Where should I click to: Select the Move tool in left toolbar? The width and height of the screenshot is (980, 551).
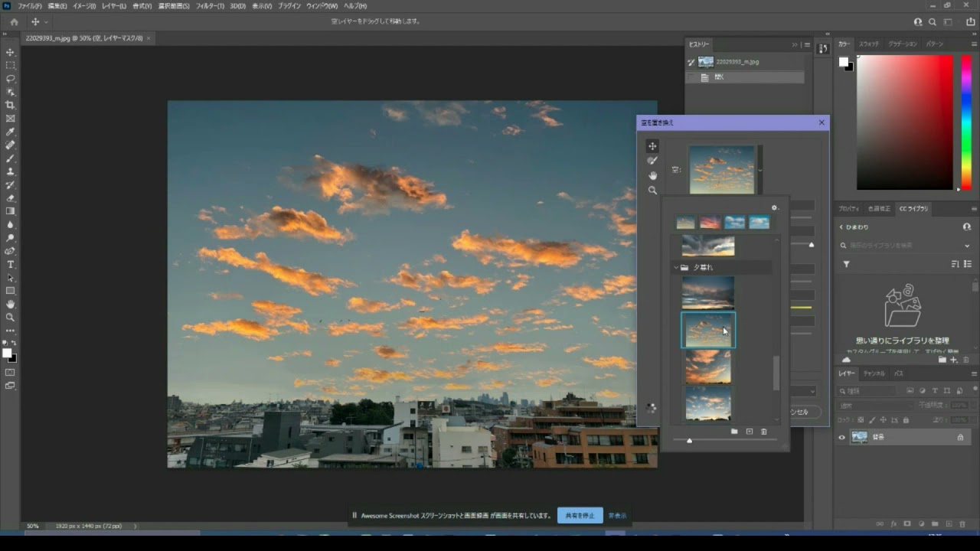click(10, 52)
